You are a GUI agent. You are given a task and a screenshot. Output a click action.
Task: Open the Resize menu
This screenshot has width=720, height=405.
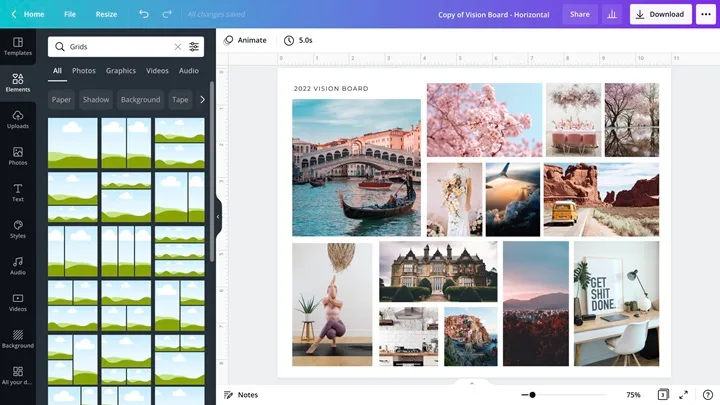[x=106, y=14]
